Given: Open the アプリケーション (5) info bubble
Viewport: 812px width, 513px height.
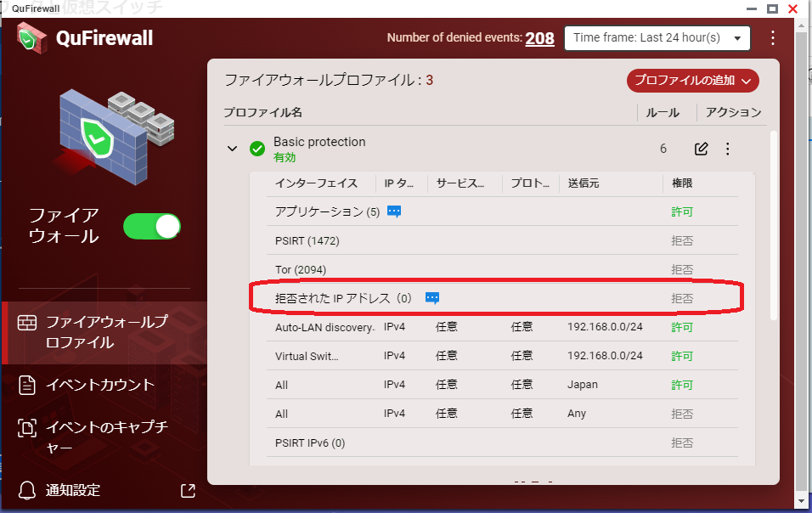Looking at the screenshot, I should (394, 211).
